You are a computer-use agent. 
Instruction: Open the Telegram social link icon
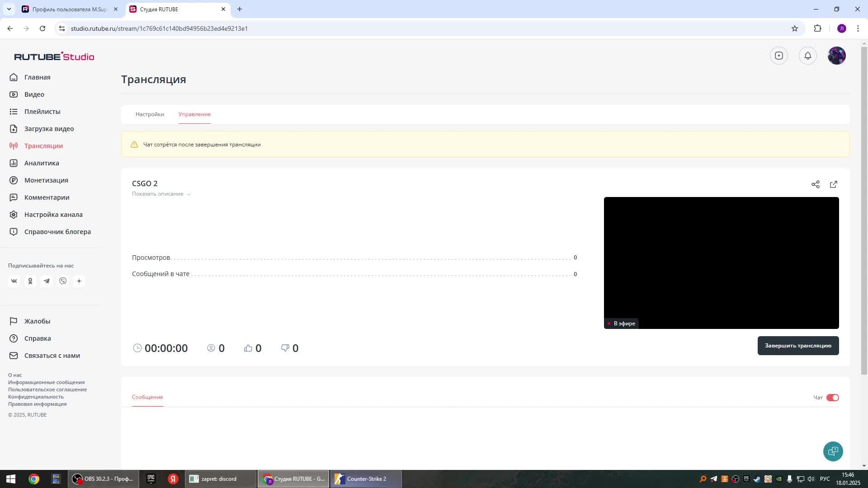tap(47, 281)
